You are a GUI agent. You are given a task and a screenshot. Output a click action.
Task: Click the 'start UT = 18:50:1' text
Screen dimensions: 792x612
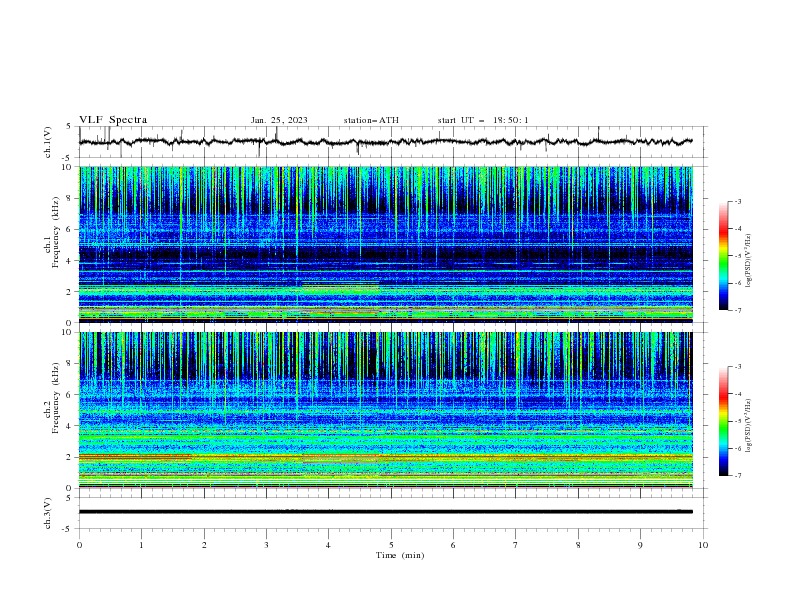483,120
